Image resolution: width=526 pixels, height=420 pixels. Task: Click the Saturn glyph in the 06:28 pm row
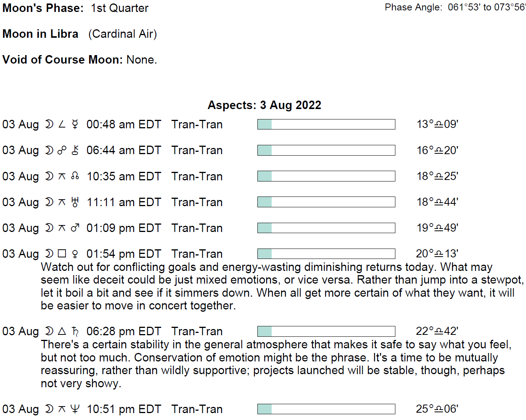75,331
